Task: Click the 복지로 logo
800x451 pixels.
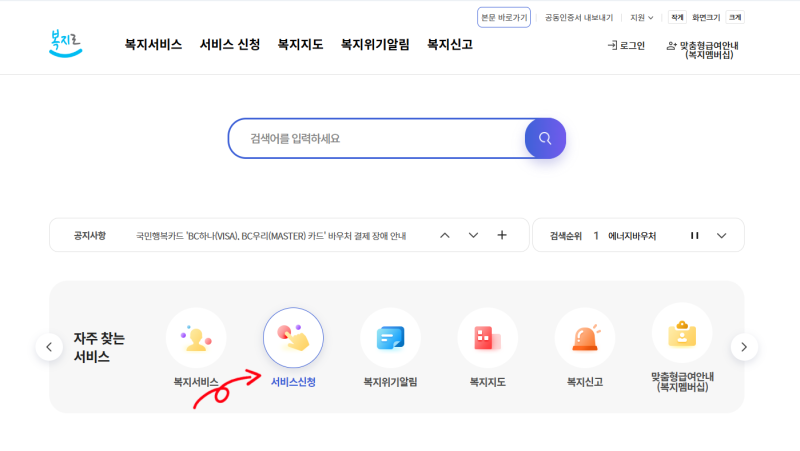Action: [x=66, y=43]
